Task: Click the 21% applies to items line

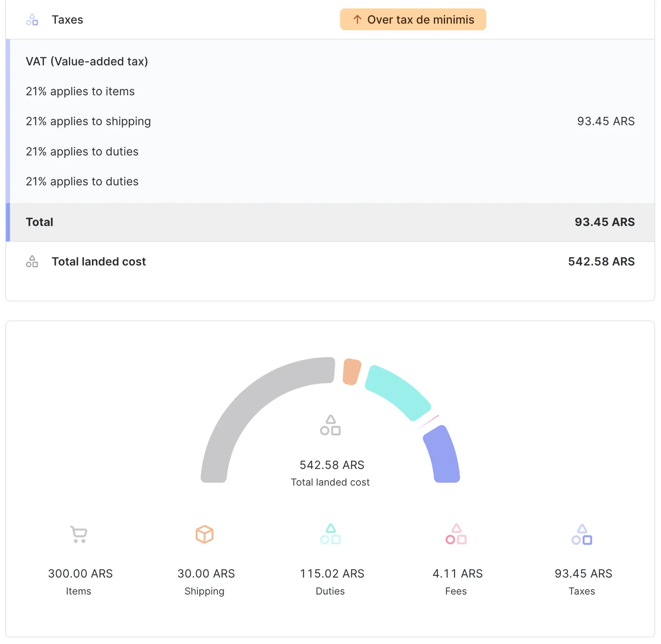Action: (x=80, y=91)
